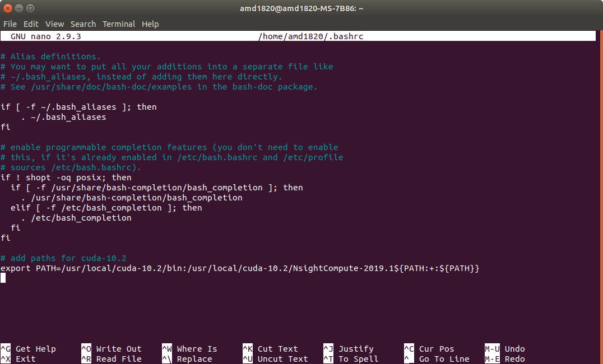The image size is (603, 364).
Task: Click the '^J Justify' shortcut
Action: tap(349, 349)
